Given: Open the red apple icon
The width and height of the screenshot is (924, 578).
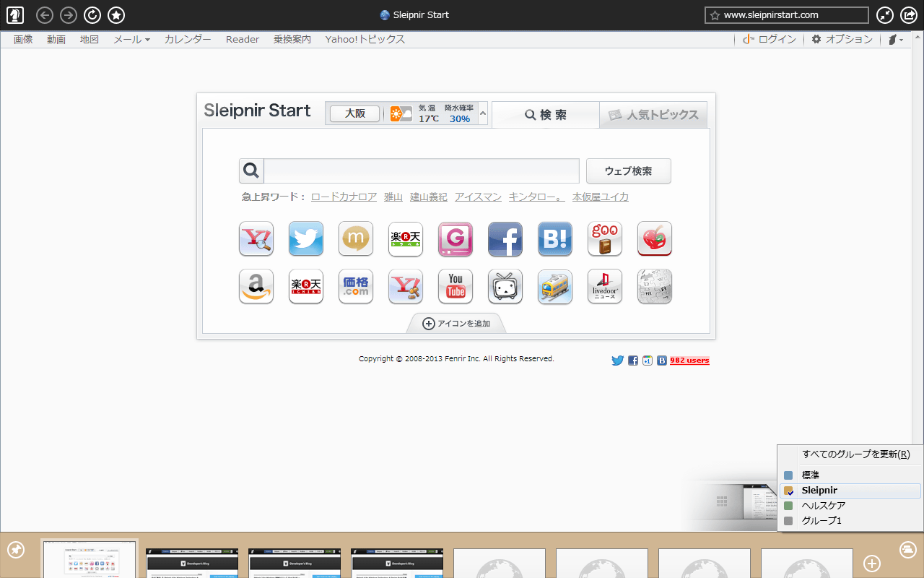Looking at the screenshot, I should [655, 238].
